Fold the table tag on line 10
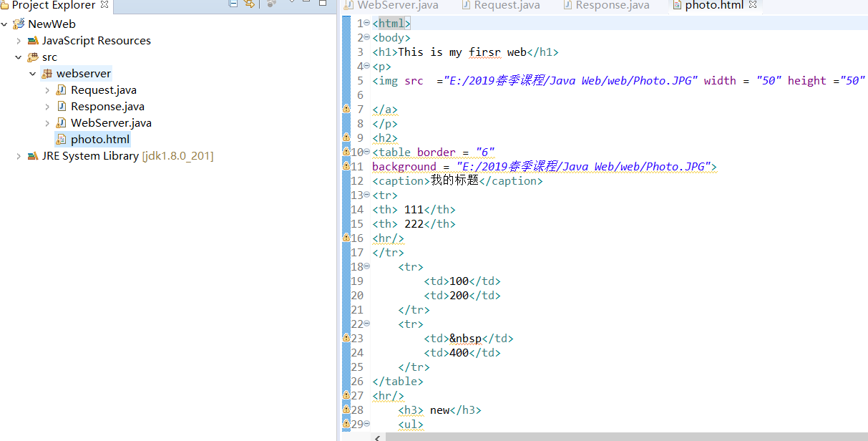This screenshot has width=868, height=441. click(367, 152)
